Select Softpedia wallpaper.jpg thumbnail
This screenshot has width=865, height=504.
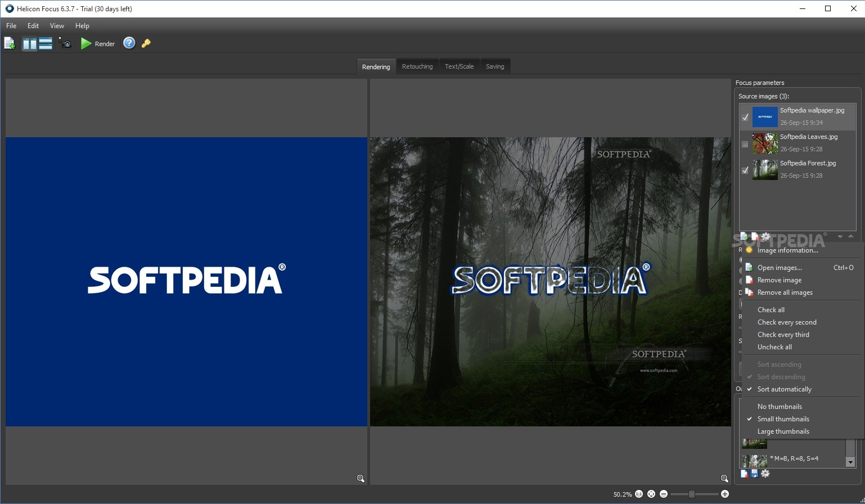(x=765, y=117)
